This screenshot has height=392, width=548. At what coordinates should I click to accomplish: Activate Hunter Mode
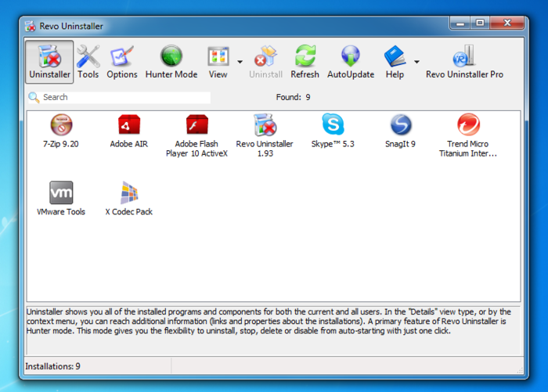pos(171,62)
